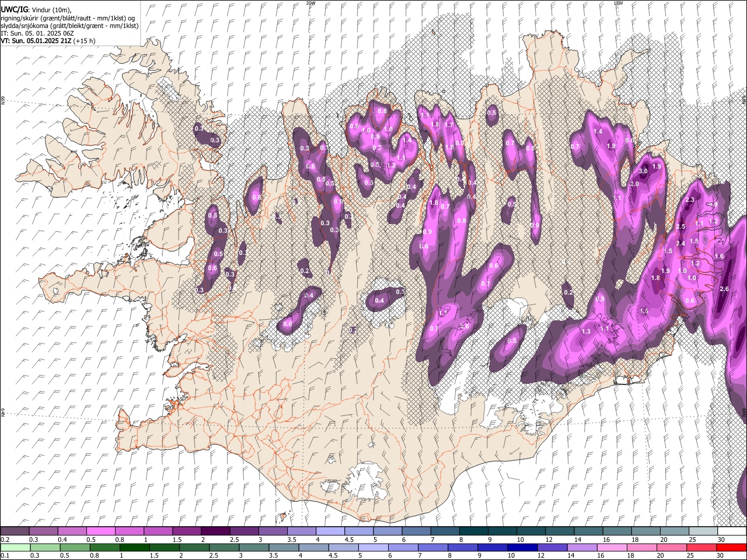747x560 pixels.
Task: Pick the darkest purple snow swatch for 2–2.5
Action: click(x=215, y=531)
